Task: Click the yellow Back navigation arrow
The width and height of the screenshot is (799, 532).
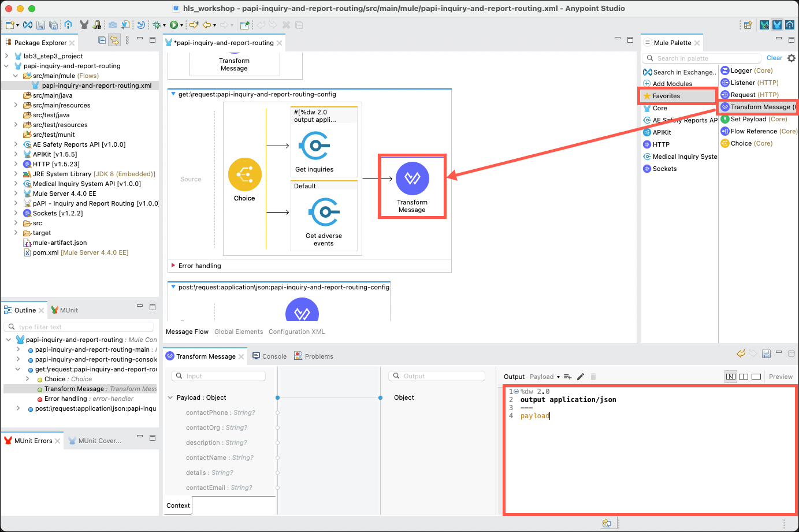Action: coord(206,25)
